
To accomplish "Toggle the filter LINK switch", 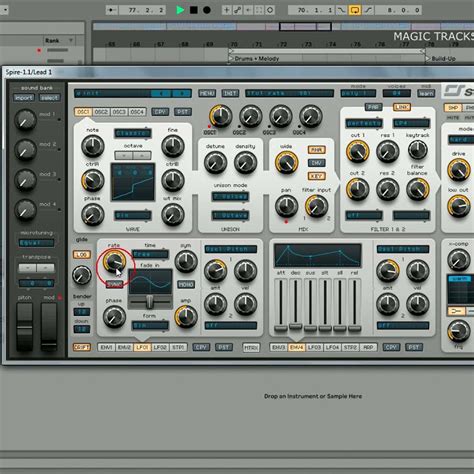I will [x=402, y=107].
